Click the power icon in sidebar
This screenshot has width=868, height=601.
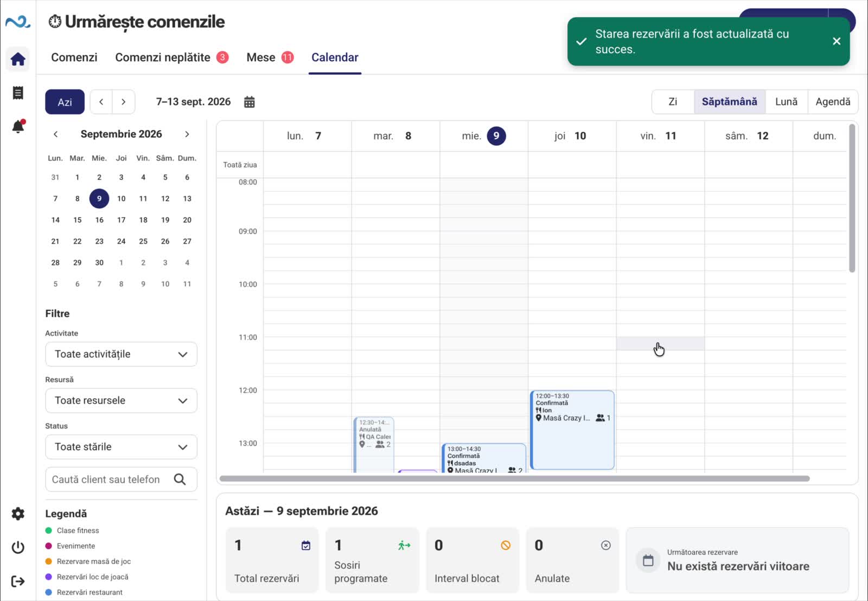pos(18,547)
